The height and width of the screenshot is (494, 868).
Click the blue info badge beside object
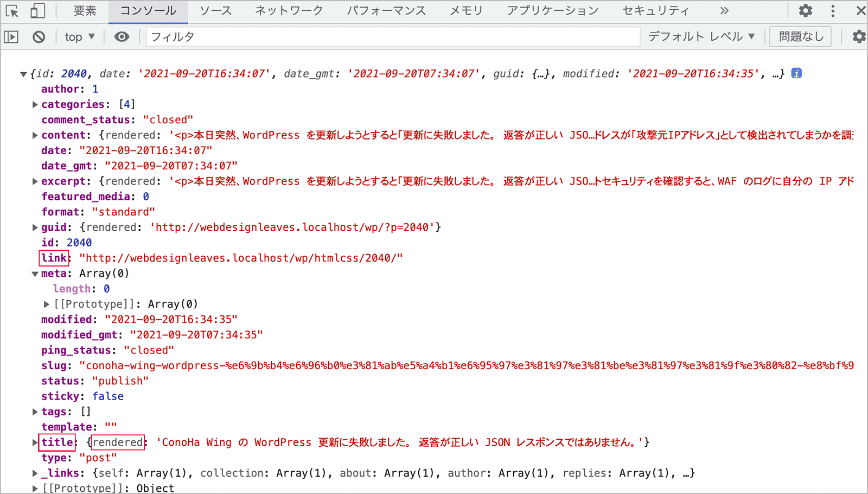(796, 73)
